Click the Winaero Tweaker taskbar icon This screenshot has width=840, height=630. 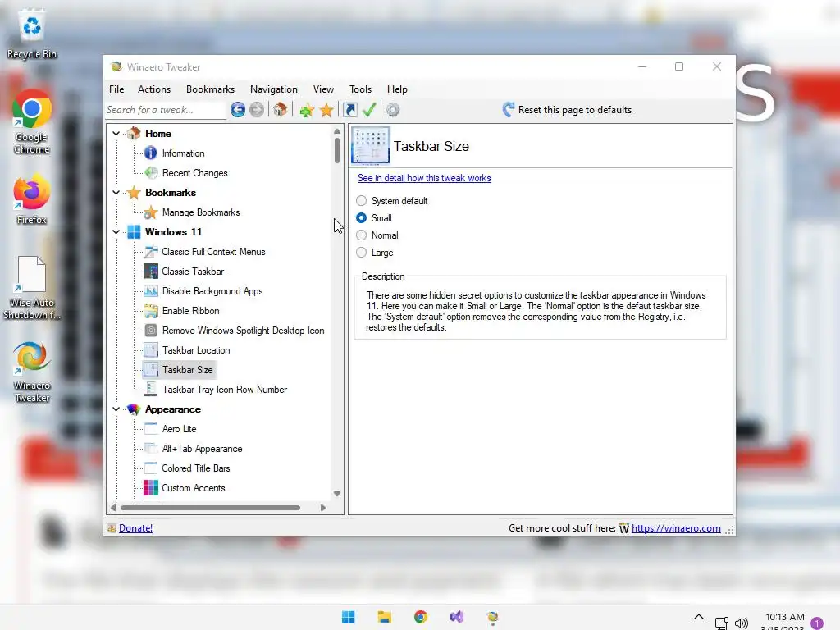tap(492, 617)
